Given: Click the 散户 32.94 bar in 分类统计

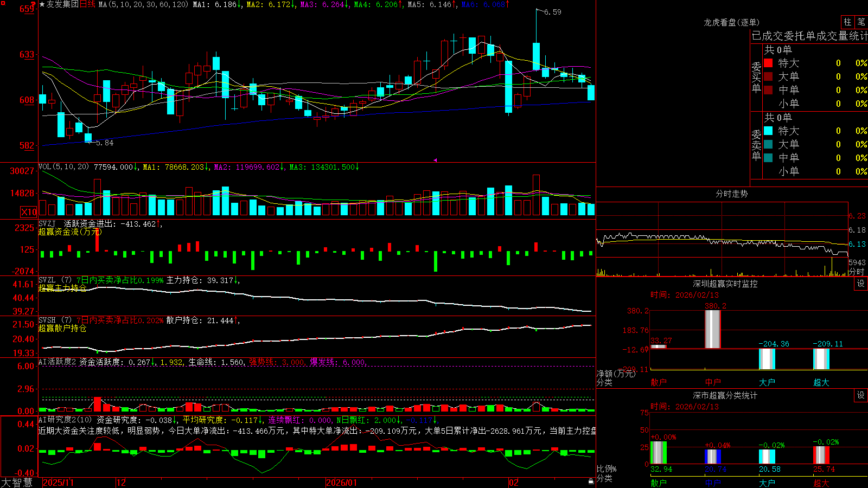Looking at the screenshot, I should 658,453.
